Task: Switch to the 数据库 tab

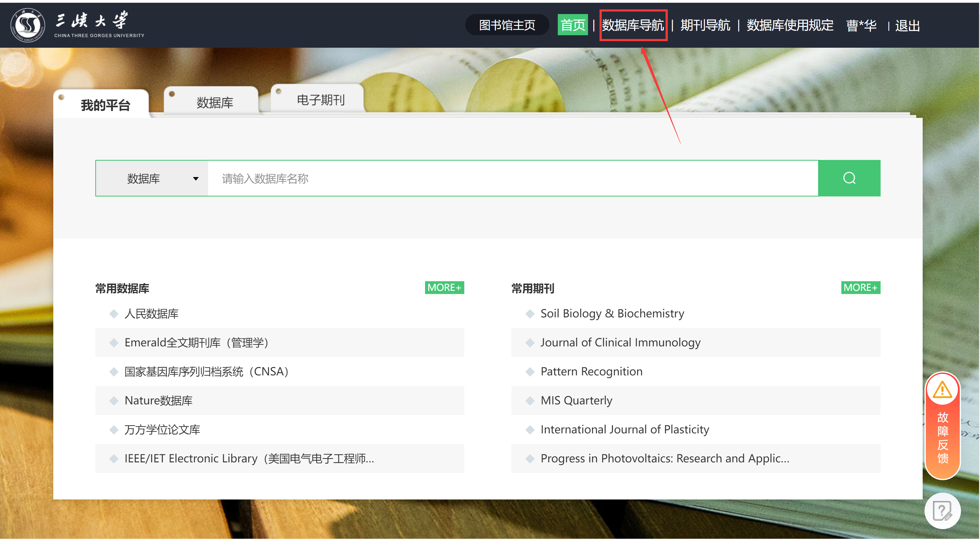Action: tap(215, 103)
